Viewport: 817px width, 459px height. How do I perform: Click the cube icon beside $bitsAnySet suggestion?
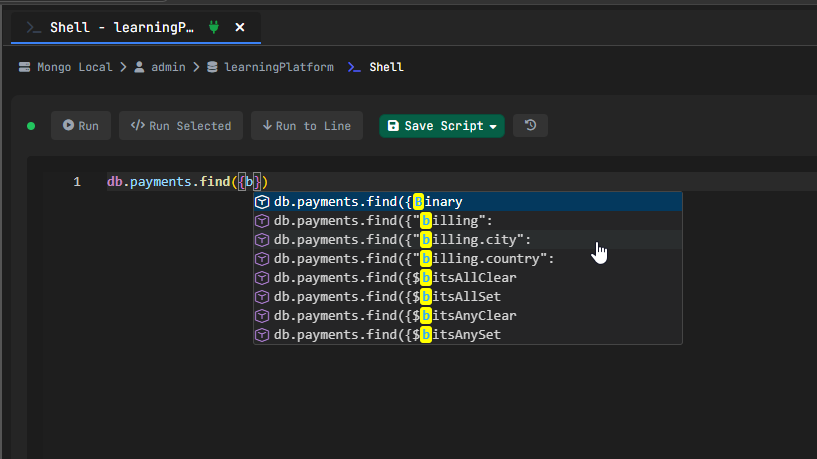coord(262,334)
